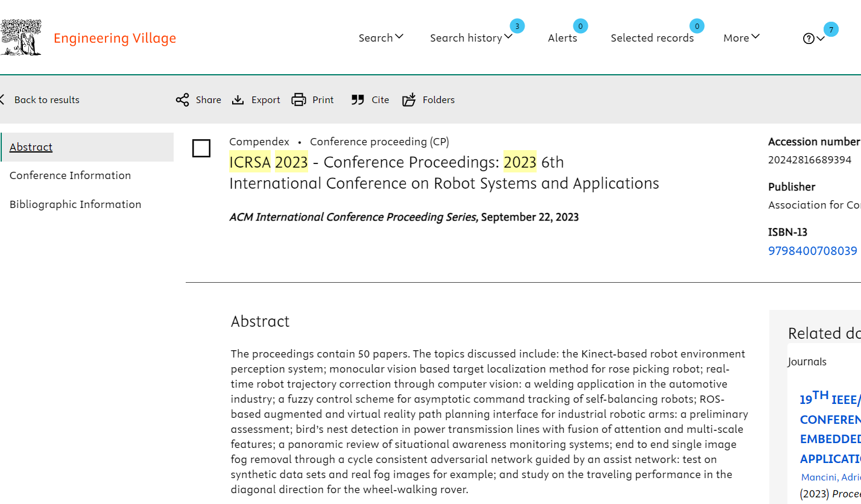Screen dimensions: 861x504
Task: Open the Engineering Village home link
Action: click(115, 38)
